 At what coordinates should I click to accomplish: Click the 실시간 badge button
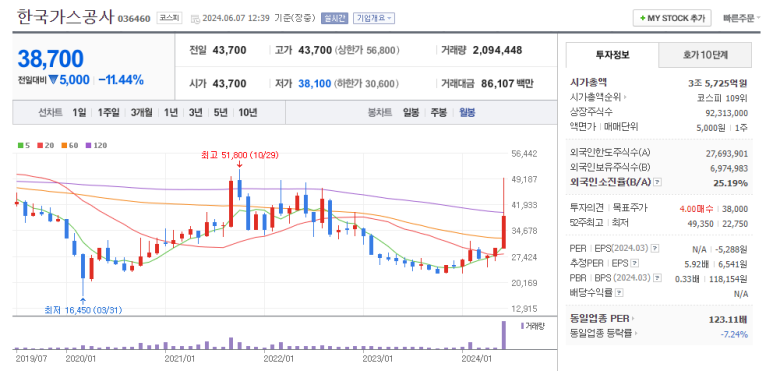coord(335,18)
